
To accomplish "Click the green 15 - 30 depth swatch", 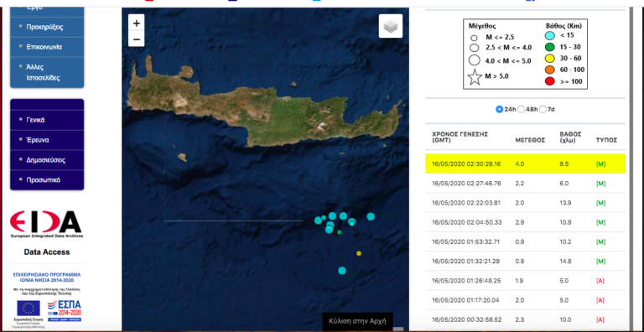I will 550,47.
